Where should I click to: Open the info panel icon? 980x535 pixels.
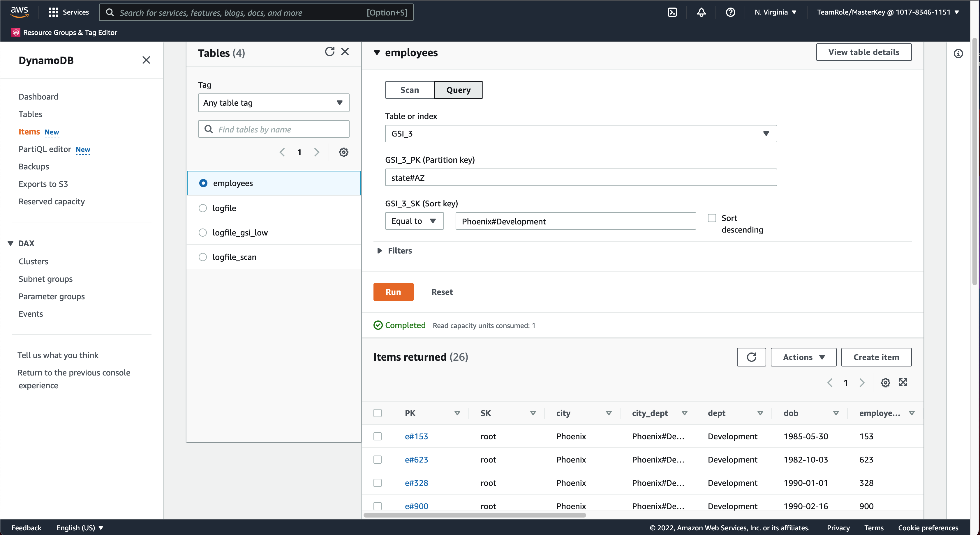point(958,54)
